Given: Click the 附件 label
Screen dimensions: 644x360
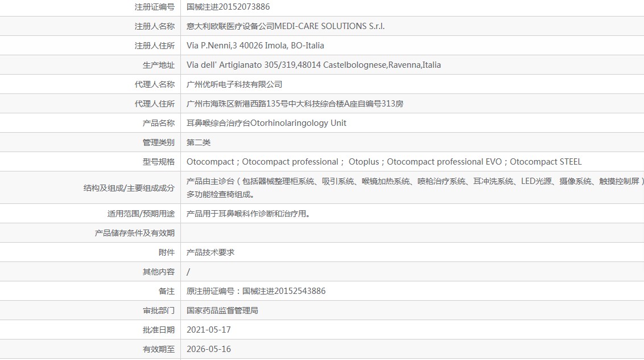Looking at the screenshot, I should (166, 252).
